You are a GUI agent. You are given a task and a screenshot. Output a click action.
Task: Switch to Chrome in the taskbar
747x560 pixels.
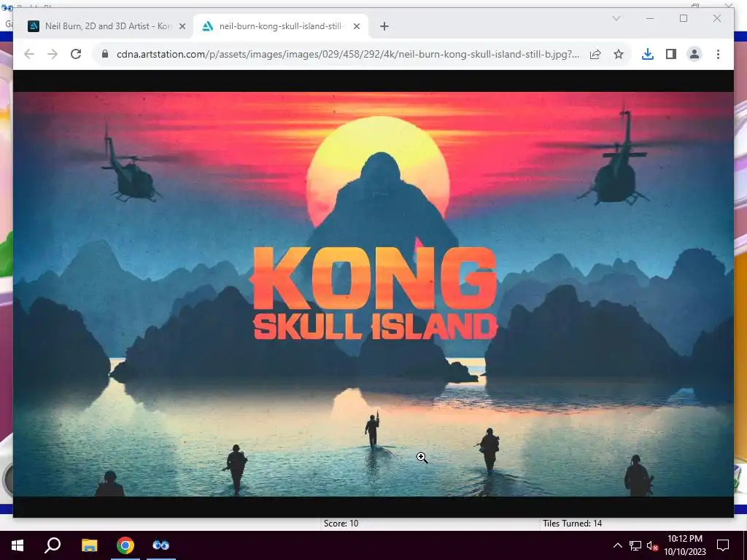tap(125, 545)
